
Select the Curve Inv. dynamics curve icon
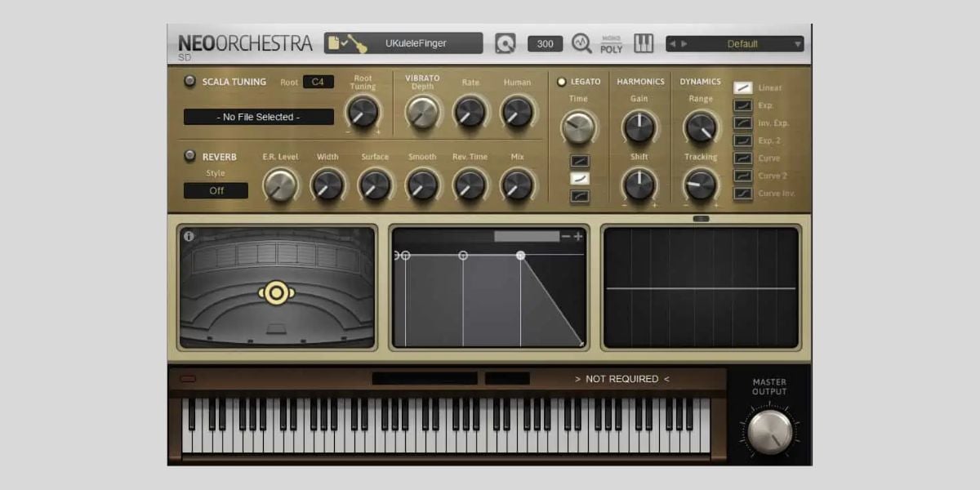(x=743, y=194)
